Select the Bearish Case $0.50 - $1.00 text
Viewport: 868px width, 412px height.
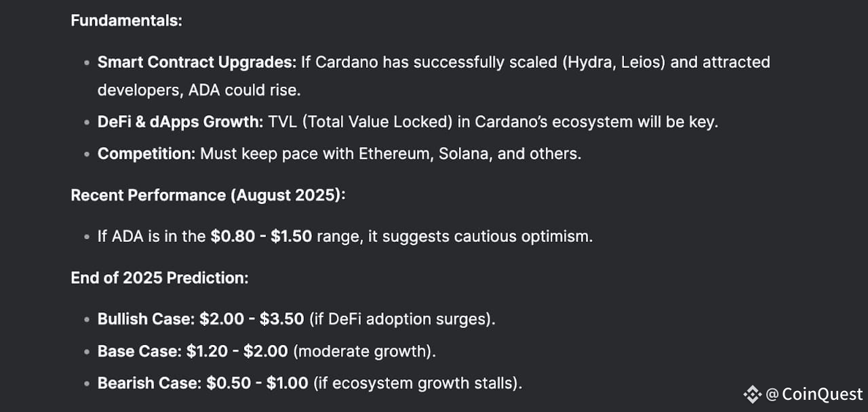tap(203, 383)
